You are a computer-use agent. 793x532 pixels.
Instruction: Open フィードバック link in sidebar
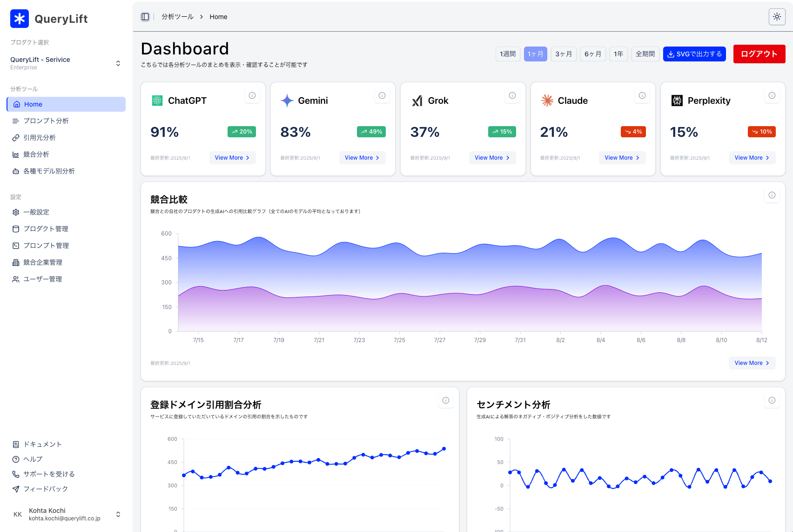[x=66, y=489]
